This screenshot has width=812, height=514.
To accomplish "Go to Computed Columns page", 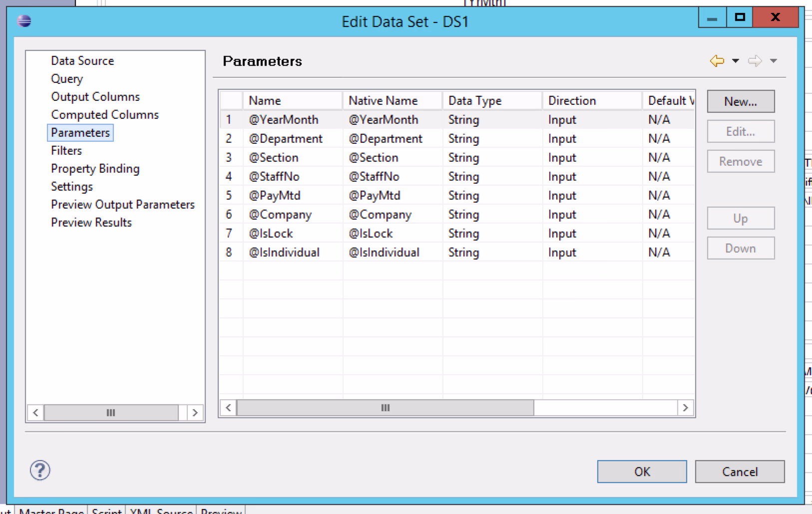I will coord(105,115).
